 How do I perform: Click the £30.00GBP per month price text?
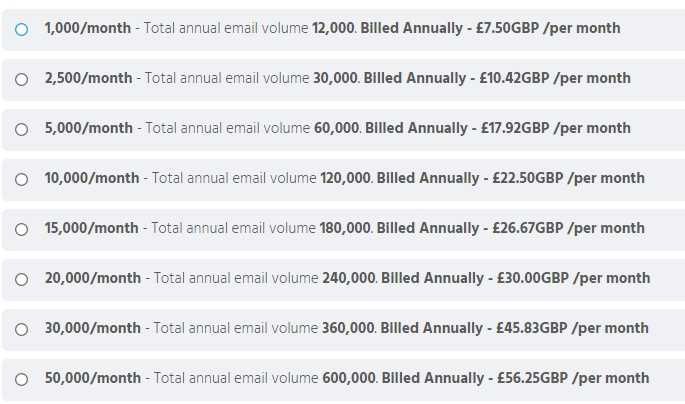tap(573, 278)
